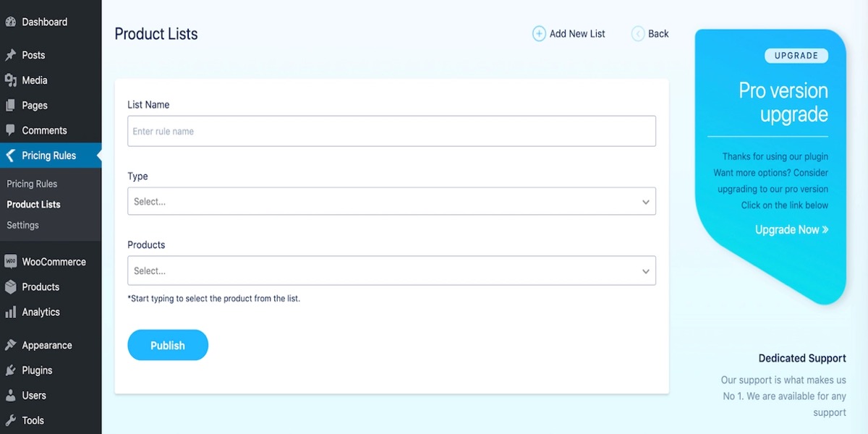The image size is (868, 434).
Task: Click the Analytics bar chart icon
Action: click(11, 312)
